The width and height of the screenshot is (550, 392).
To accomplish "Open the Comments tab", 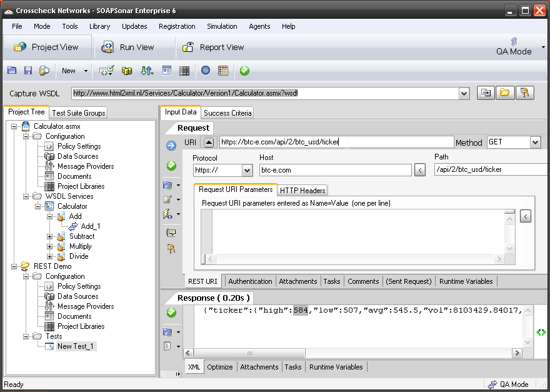I will (x=363, y=281).
